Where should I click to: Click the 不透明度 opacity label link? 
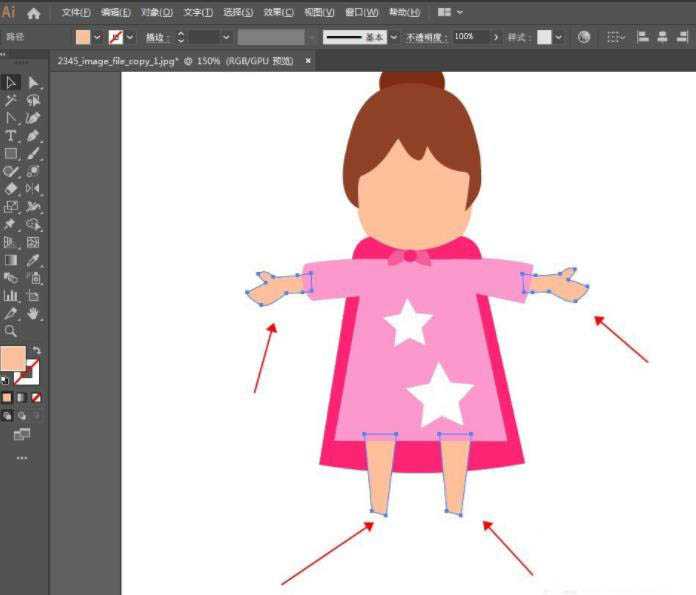click(x=426, y=37)
